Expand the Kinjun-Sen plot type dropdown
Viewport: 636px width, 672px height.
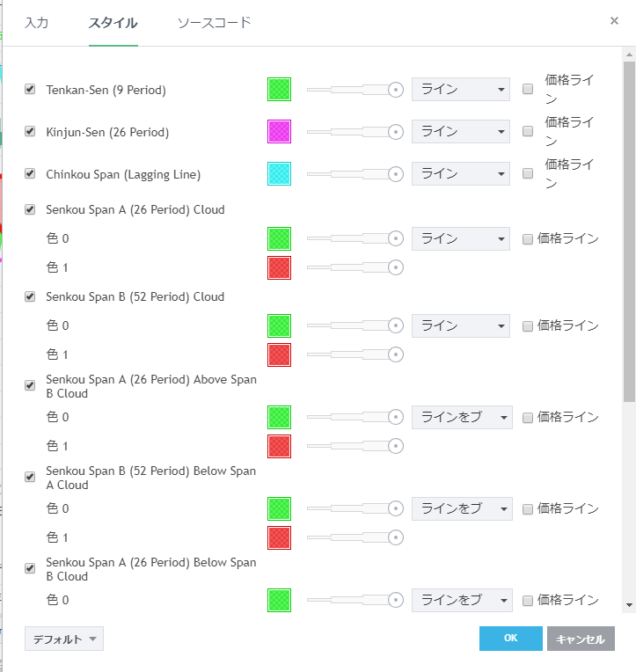click(460, 132)
